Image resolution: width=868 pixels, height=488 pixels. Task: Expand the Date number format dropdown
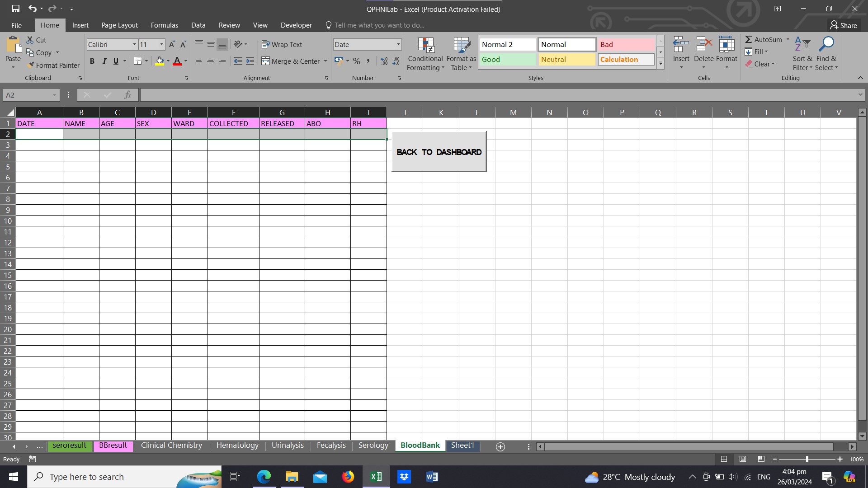pyautogui.click(x=398, y=44)
